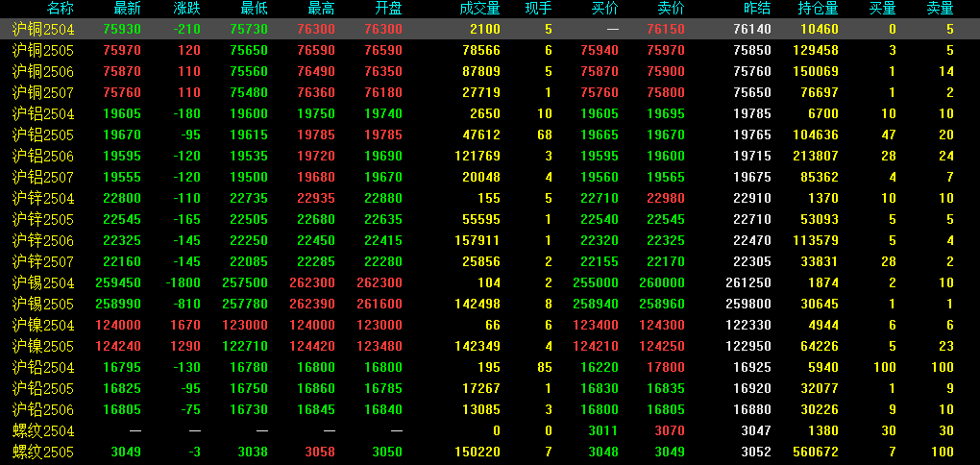The height and width of the screenshot is (465, 980).
Task: Click open interest 104636 for 沪铝2505
Action: point(817,135)
